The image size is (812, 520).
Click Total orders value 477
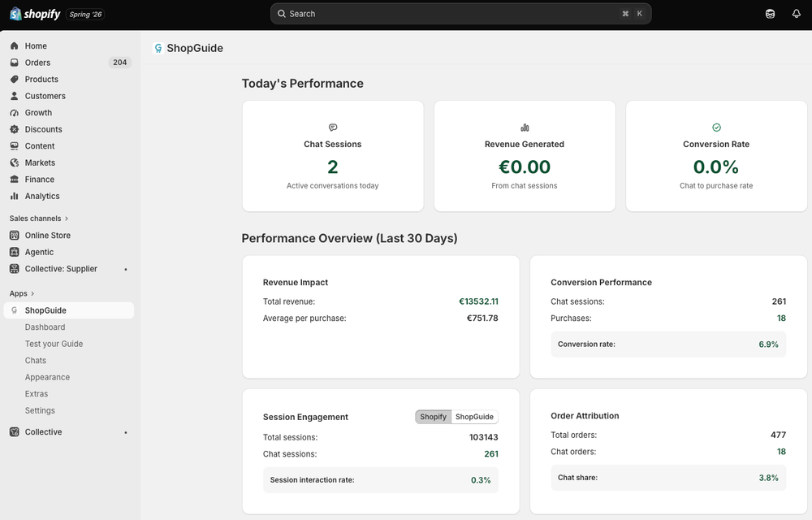pos(779,435)
